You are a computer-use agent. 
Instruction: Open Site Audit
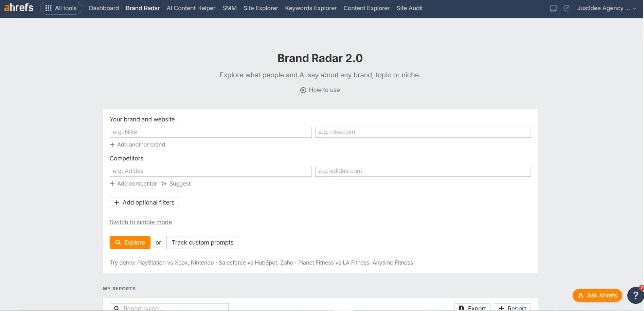click(410, 8)
